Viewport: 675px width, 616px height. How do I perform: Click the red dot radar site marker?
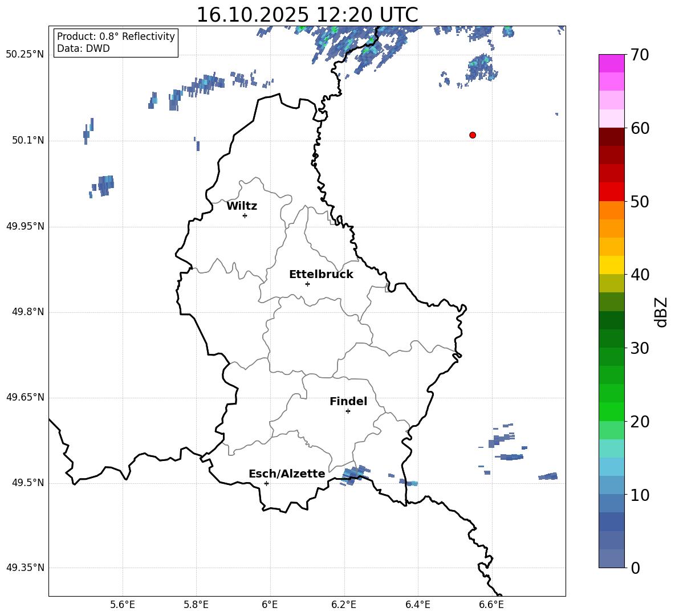tap(472, 135)
